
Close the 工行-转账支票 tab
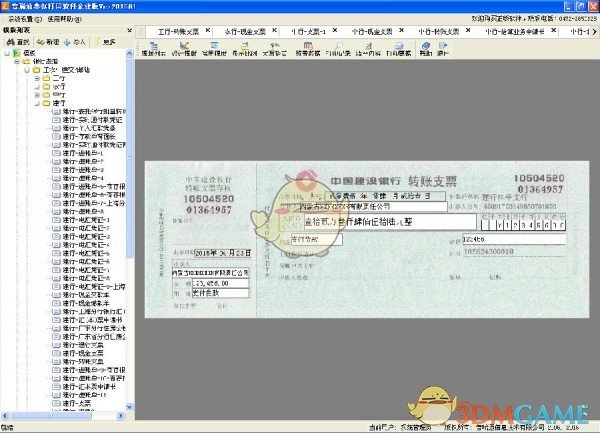pos(208,30)
